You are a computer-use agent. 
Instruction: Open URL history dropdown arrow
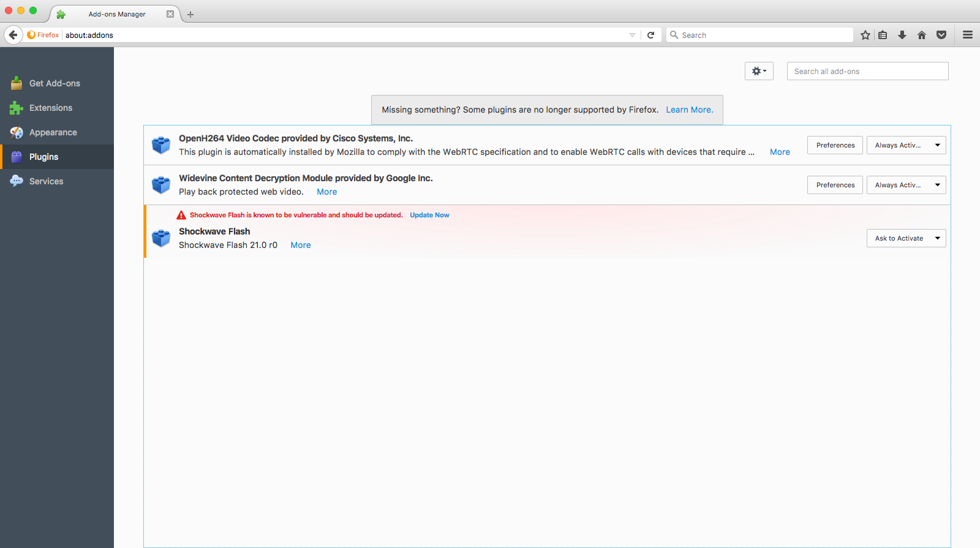point(632,35)
